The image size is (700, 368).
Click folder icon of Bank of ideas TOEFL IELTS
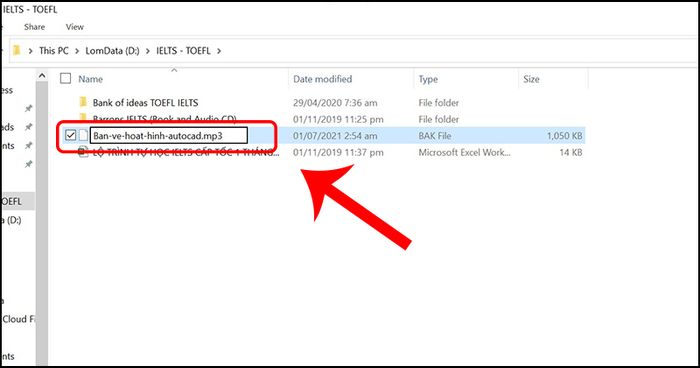point(83,102)
